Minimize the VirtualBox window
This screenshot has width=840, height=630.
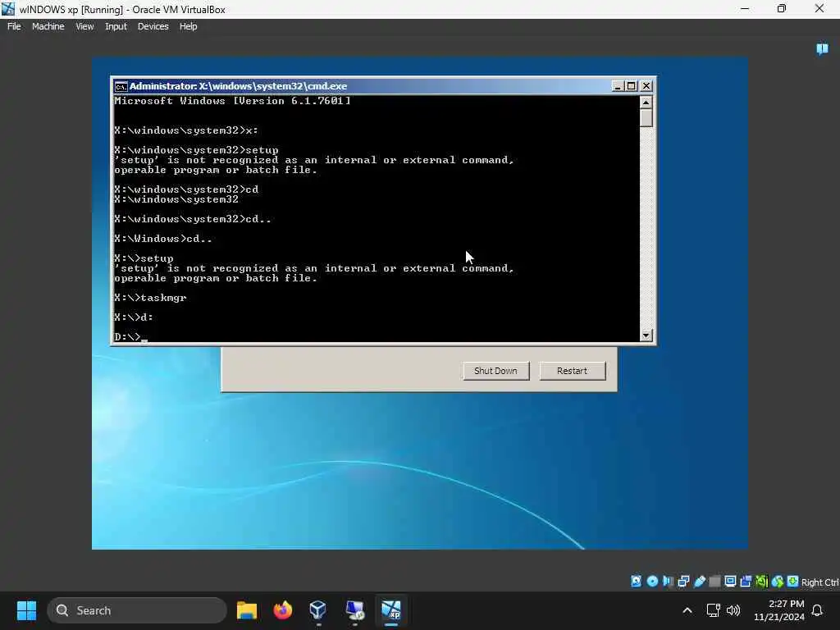coord(745,8)
